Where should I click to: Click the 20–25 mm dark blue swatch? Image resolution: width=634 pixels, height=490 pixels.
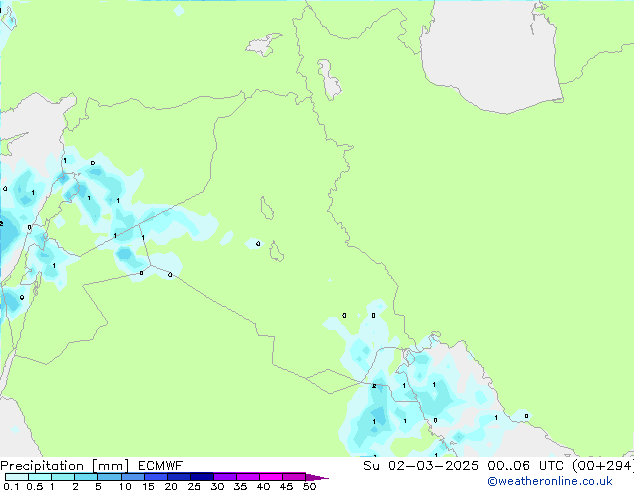(178, 477)
